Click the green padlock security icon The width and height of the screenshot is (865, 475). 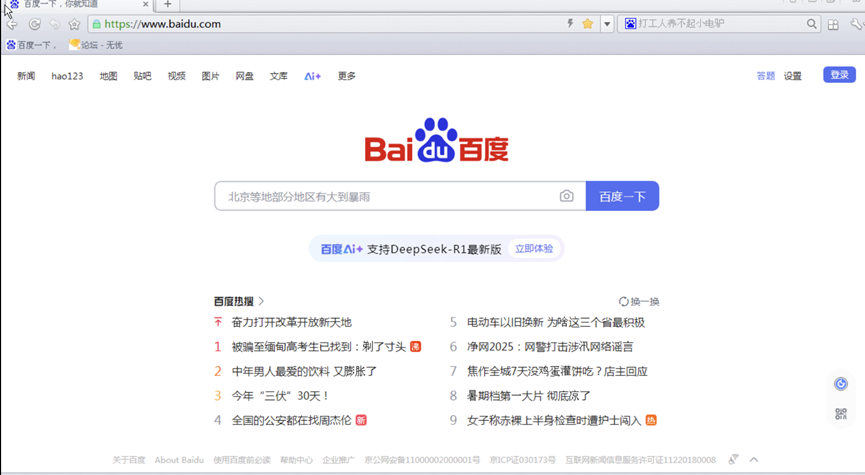tap(97, 24)
